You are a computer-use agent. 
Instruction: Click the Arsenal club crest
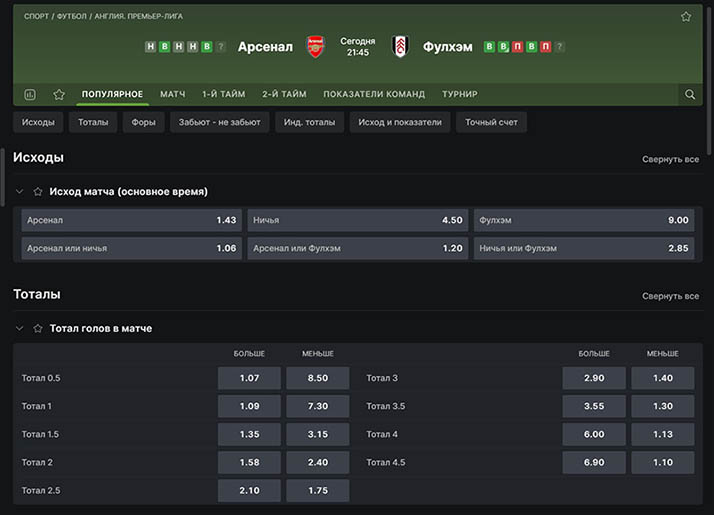pos(315,46)
